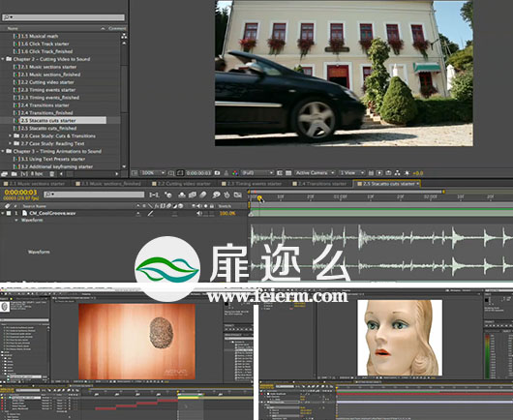Switch to 2.2 Cutting video starter tab
The width and height of the screenshot is (513, 420).
(x=182, y=184)
